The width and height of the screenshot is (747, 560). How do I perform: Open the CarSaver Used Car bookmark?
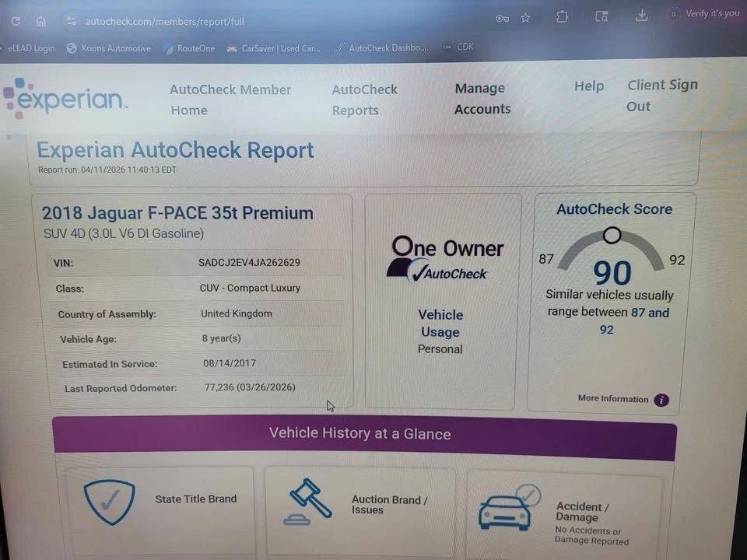[x=273, y=48]
